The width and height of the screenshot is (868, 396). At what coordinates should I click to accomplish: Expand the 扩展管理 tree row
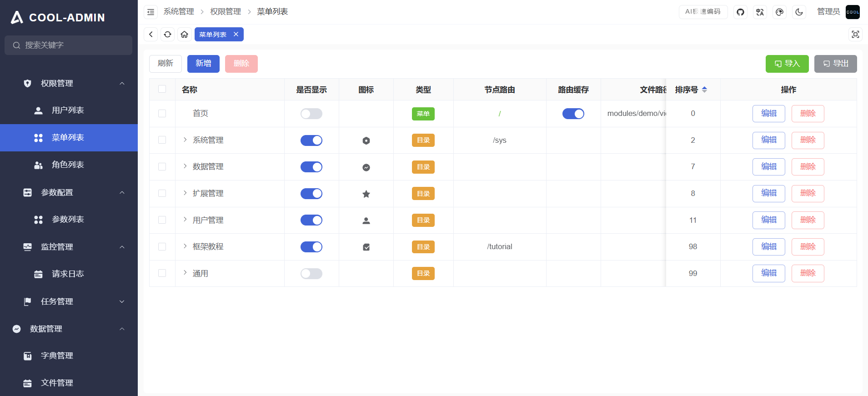(x=185, y=193)
